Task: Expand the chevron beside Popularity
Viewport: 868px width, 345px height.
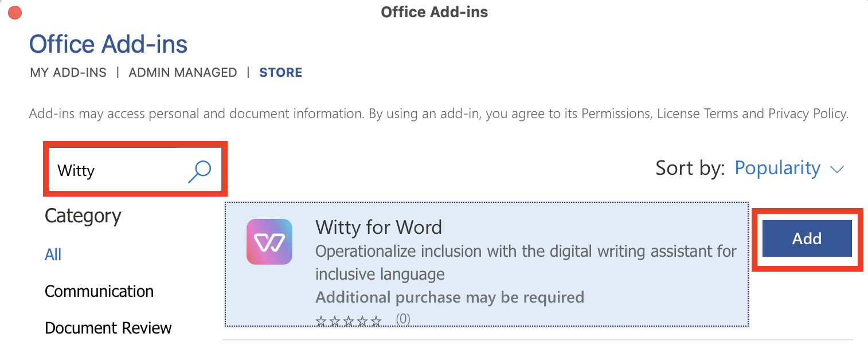Action: tap(837, 169)
